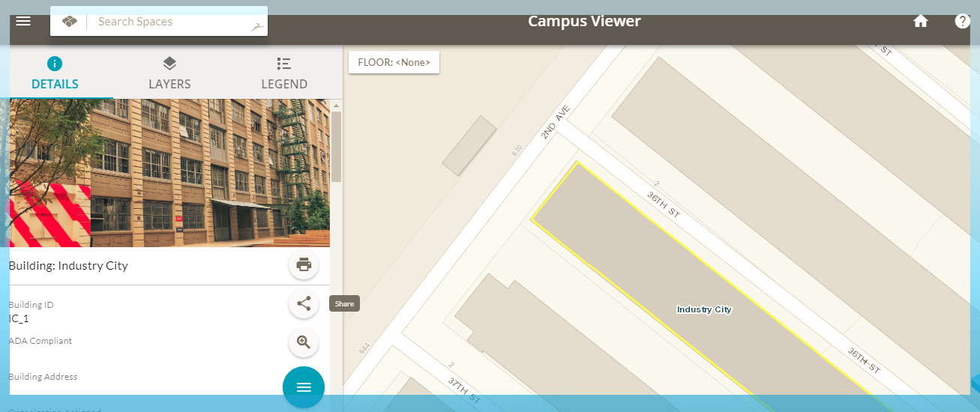
Task: Click the 2ND AVE street label
Action: pyautogui.click(x=556, y=122)
